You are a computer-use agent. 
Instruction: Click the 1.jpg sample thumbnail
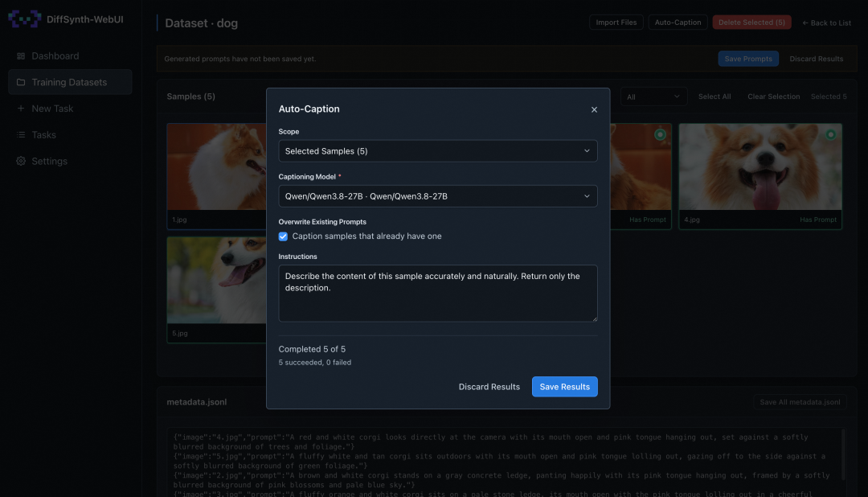(216, 166)
